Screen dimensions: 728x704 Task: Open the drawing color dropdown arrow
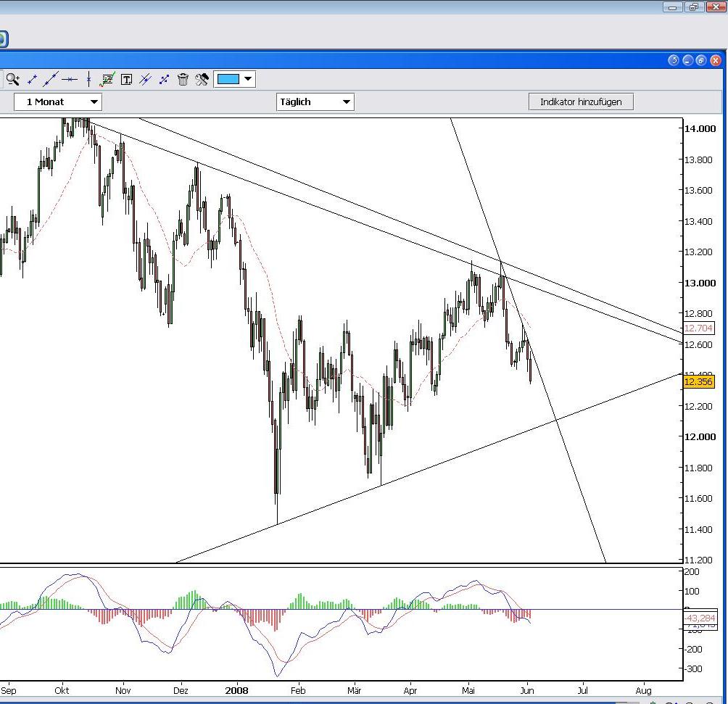(x=249, y=79)
